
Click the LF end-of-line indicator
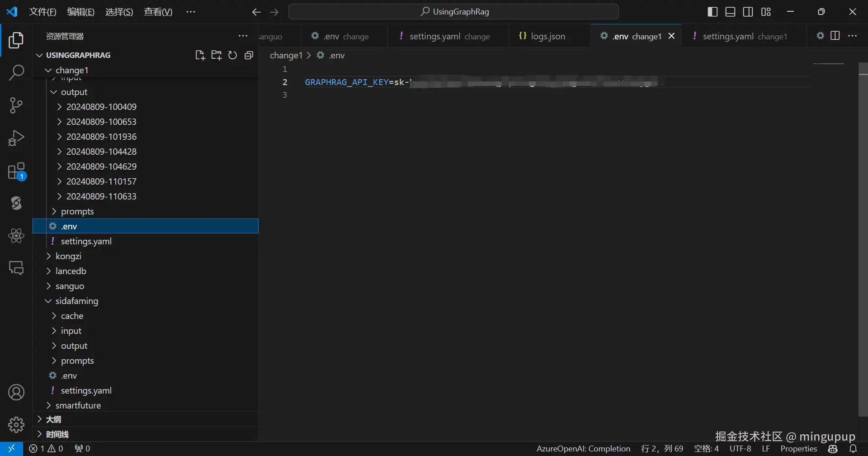pyautogui.click(x=766, y=449)
